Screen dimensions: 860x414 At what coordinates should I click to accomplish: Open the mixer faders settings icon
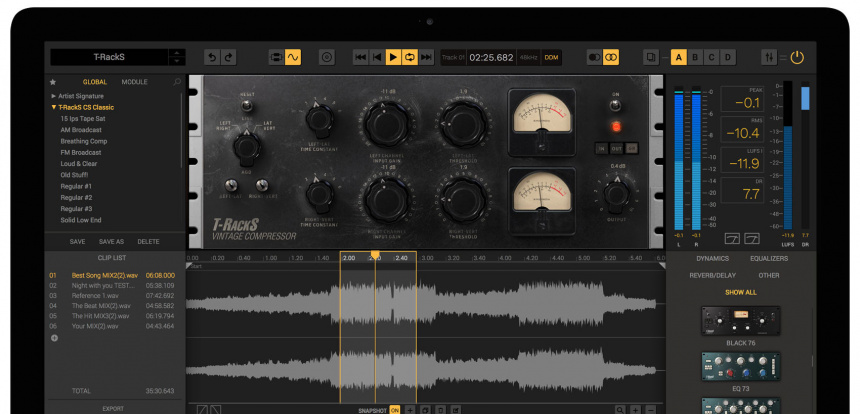769,57
